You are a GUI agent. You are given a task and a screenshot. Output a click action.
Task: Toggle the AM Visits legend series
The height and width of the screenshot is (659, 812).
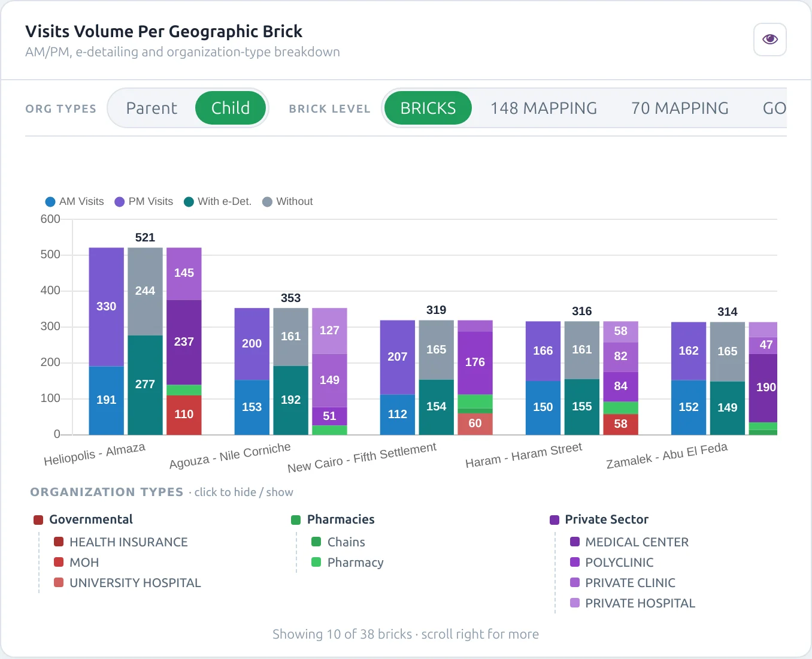75,201
